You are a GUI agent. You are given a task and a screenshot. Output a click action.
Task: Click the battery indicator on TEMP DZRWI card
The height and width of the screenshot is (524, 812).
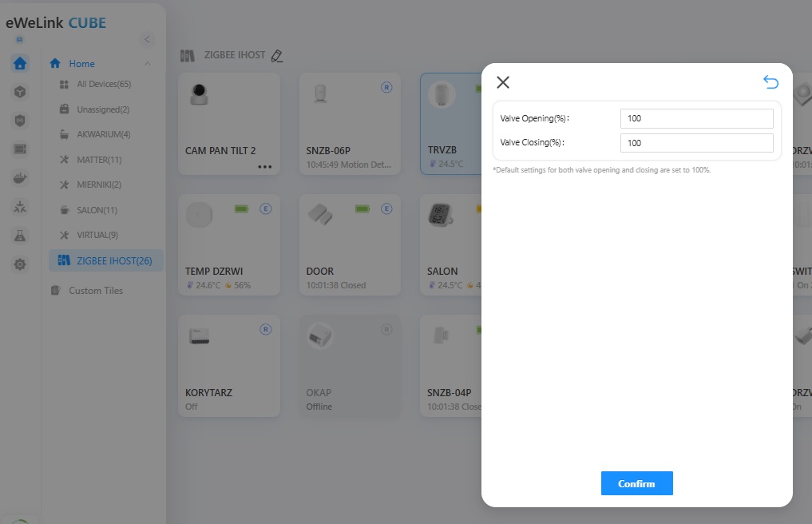(241, 208)
